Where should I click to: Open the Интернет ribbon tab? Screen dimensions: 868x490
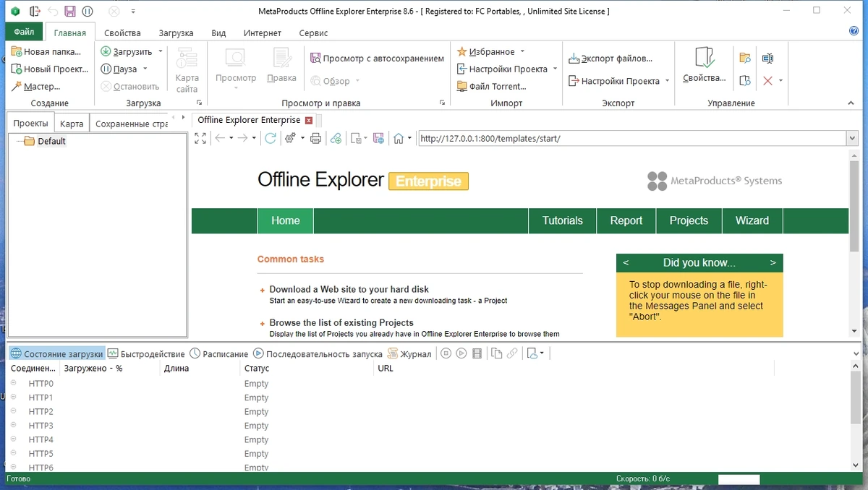[x=263, y=33]
